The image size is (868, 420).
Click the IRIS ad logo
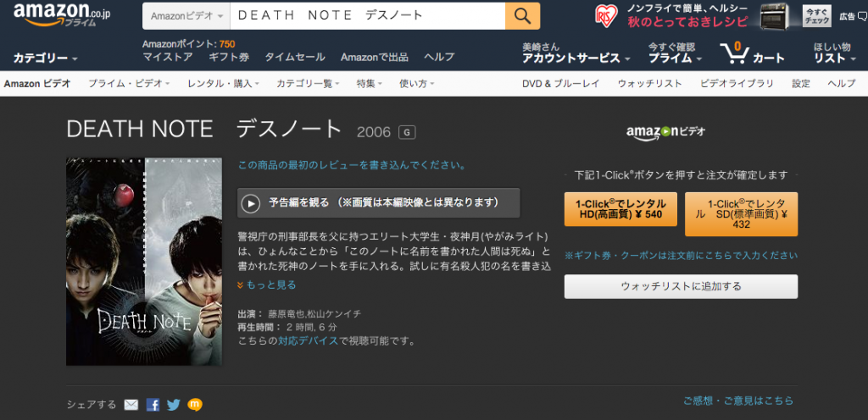tap(606, 15)
